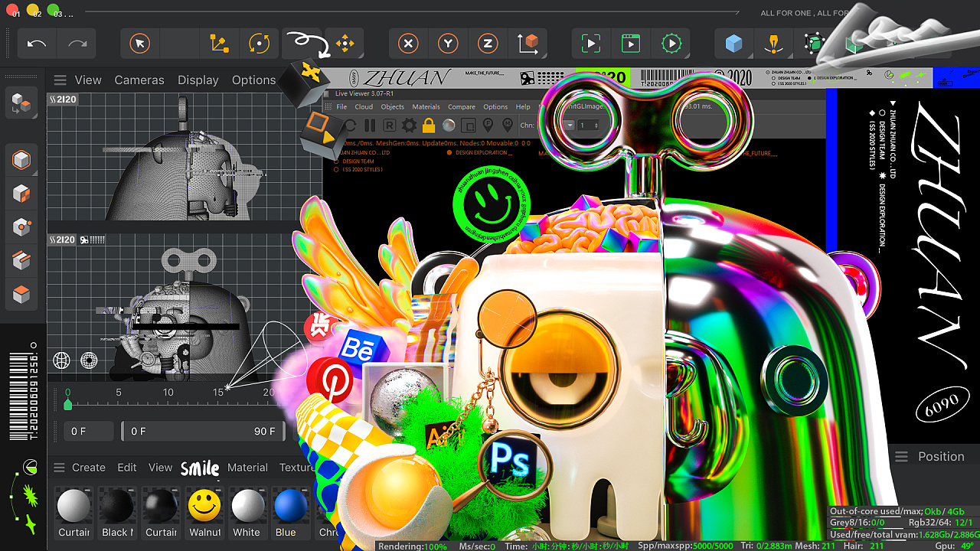Screen dimensions: 980x551
Task: Click the handwritten Smile menu item
Action: [200, 468]
